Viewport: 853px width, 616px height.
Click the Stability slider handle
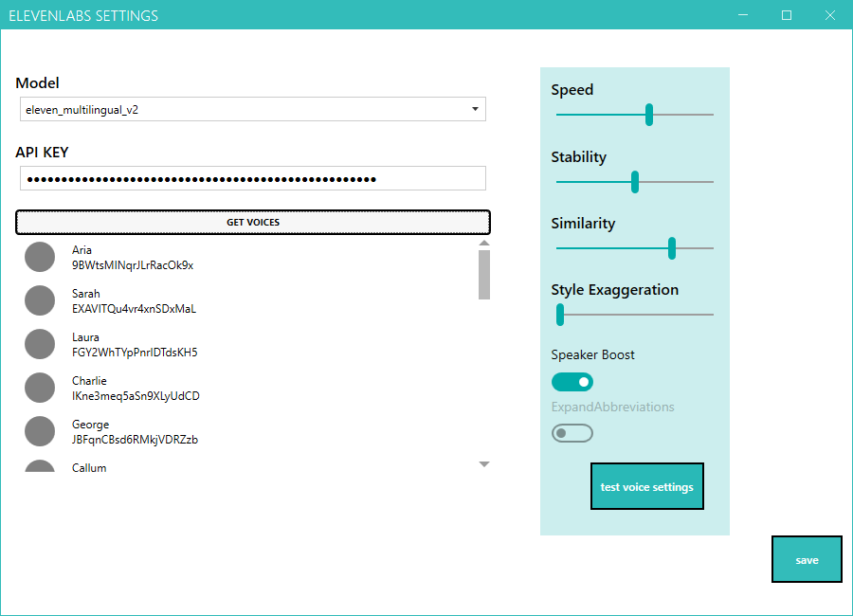pos(635,182)
